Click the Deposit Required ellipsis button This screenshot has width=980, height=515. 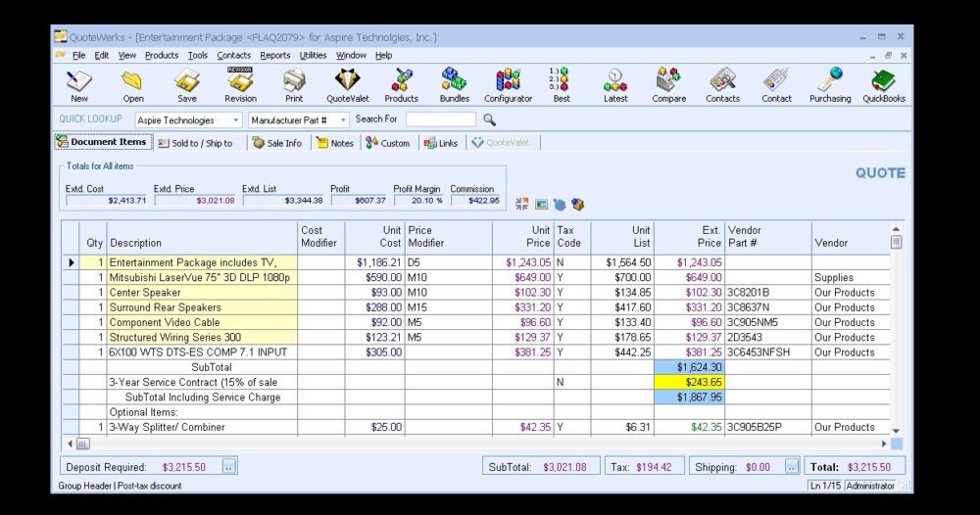click(x=228, y=467)
